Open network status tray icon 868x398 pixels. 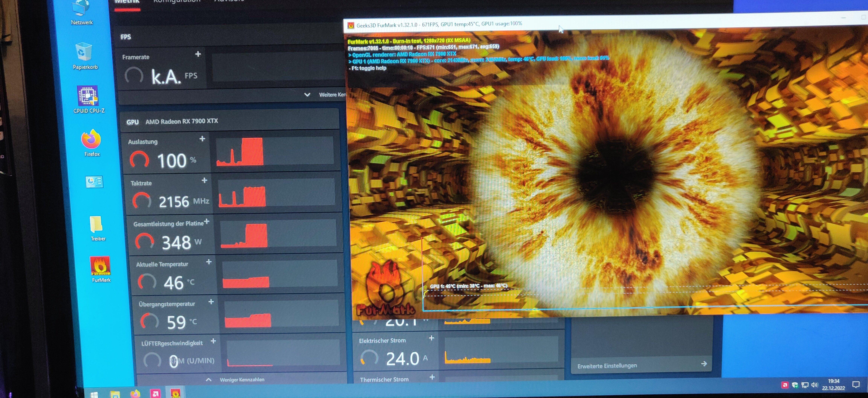pyautogui.click(x=805, y=385)
